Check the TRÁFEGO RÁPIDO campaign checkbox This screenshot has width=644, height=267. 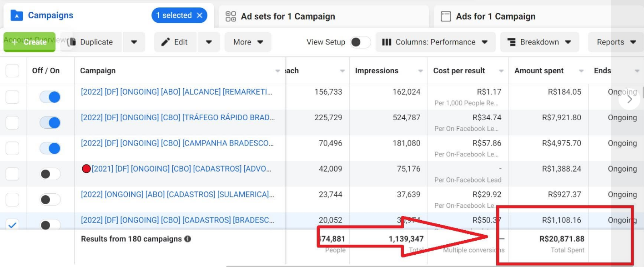click(x=12, y=122)
